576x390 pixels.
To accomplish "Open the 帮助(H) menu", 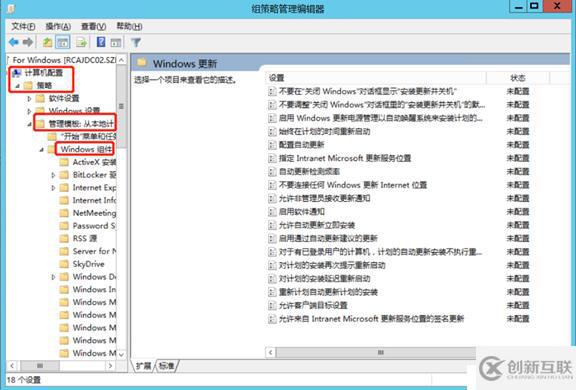I will (x=129, y=26).
